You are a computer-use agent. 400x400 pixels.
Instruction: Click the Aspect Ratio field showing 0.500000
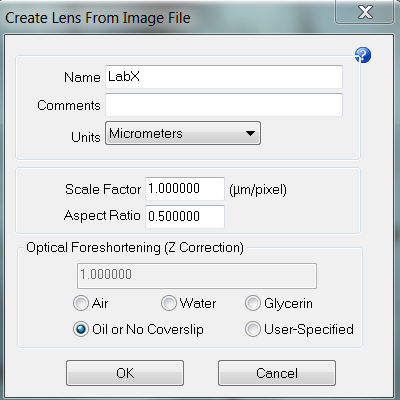coord(185,217)
